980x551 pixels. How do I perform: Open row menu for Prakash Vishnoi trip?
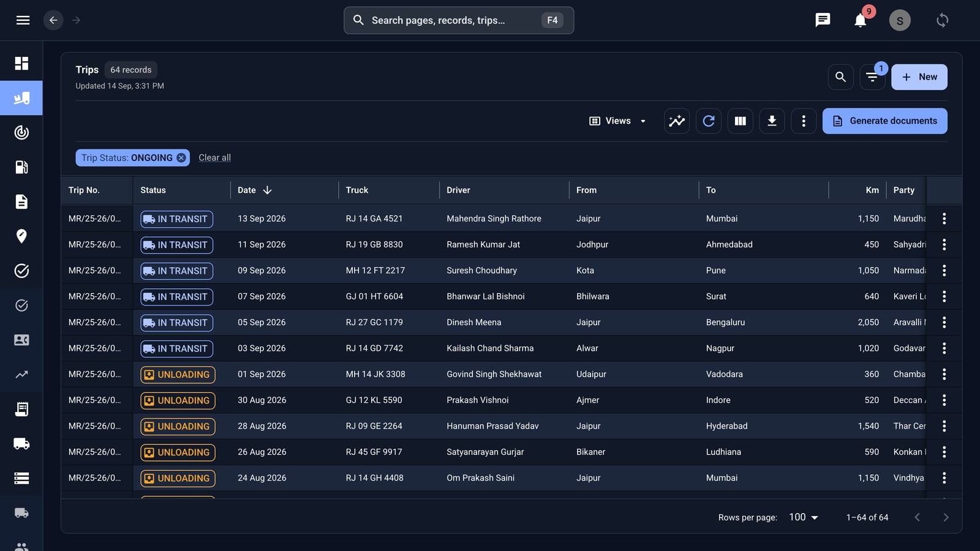[x=944, y=400]
